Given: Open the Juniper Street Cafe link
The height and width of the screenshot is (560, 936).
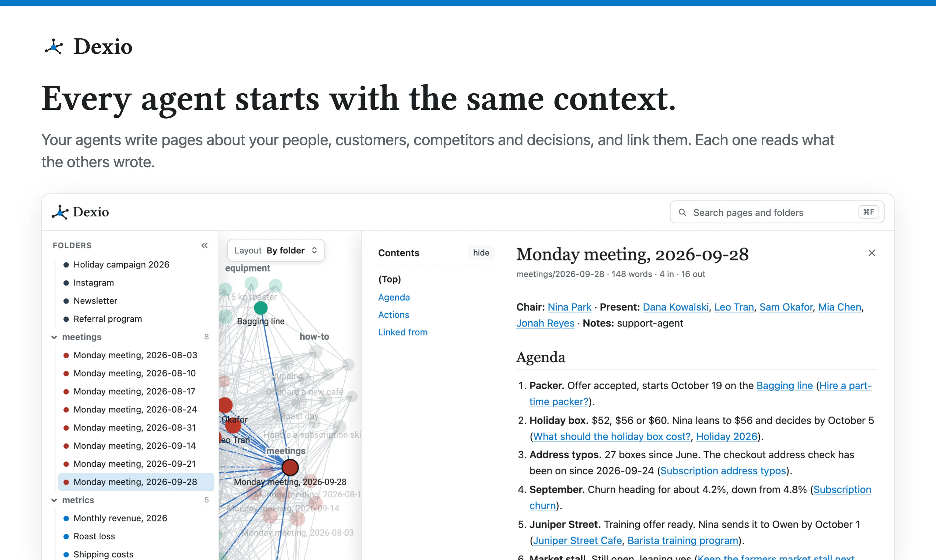Looking at the screenshot, I should pyautogui.click(x=577, y=541).
